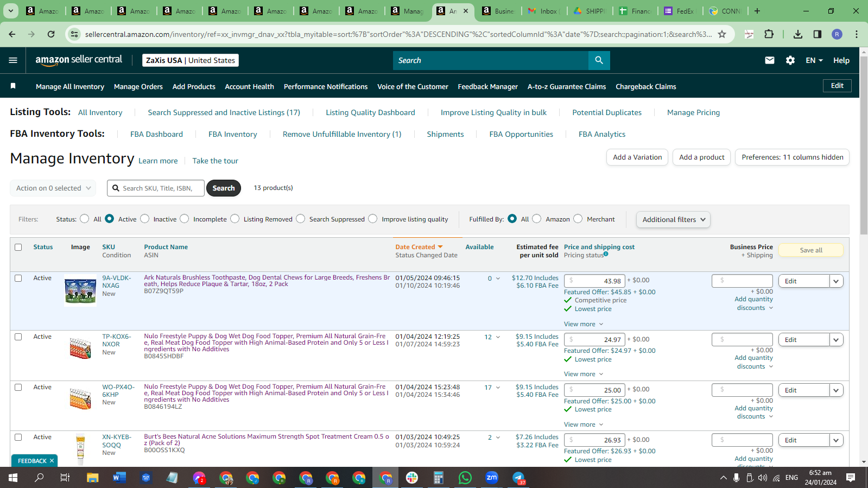Click the black Search button
This screenshot has width=868, height=488.
(x=224, y=188)
